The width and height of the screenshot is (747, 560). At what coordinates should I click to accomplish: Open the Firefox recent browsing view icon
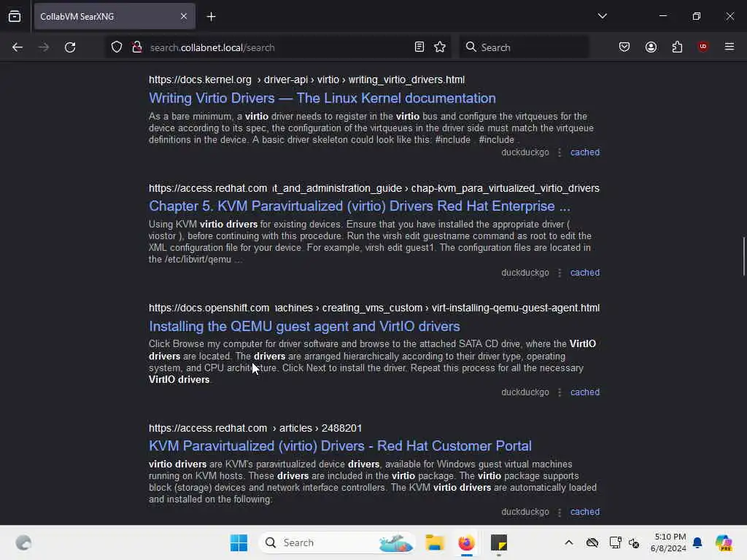click(x=15, y=17)
